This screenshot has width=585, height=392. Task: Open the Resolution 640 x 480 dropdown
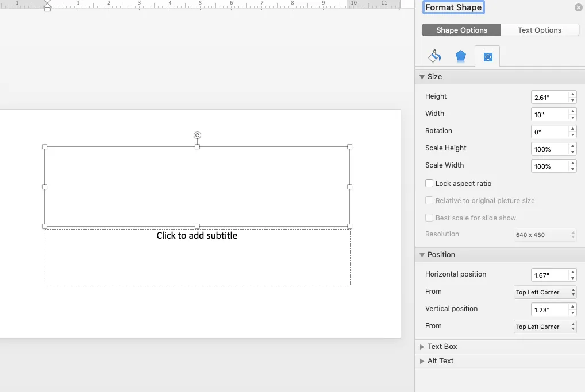click(545, 235)
